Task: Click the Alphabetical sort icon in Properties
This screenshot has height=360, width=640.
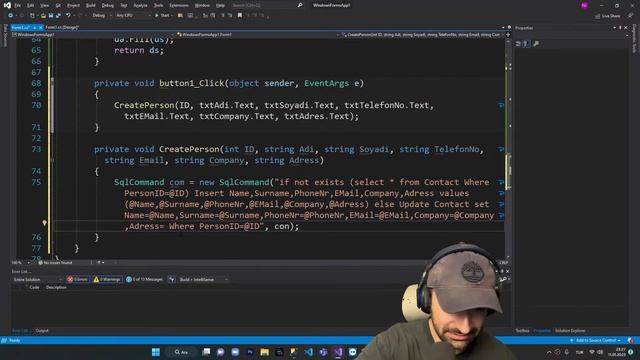Action: click(x=526, y=44)
